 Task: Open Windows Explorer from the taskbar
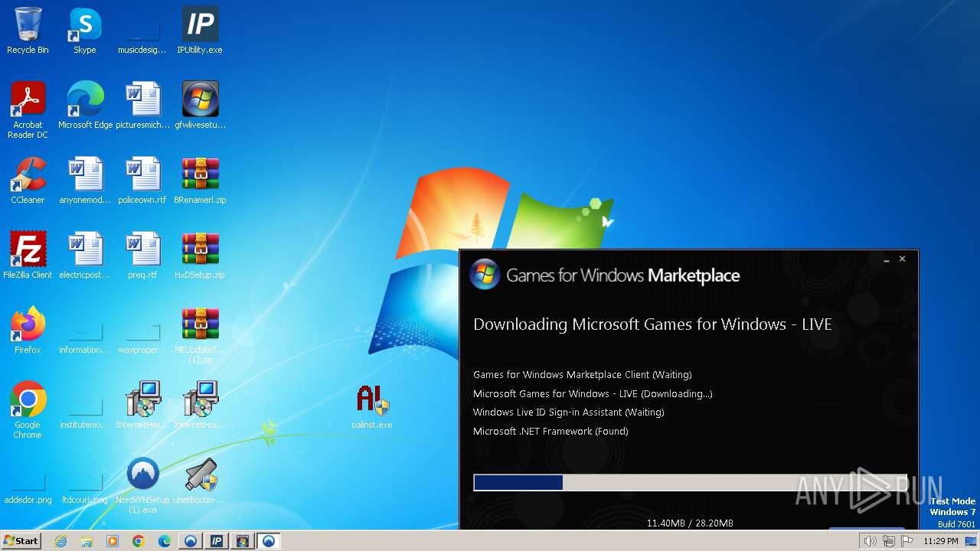(87, 541)
